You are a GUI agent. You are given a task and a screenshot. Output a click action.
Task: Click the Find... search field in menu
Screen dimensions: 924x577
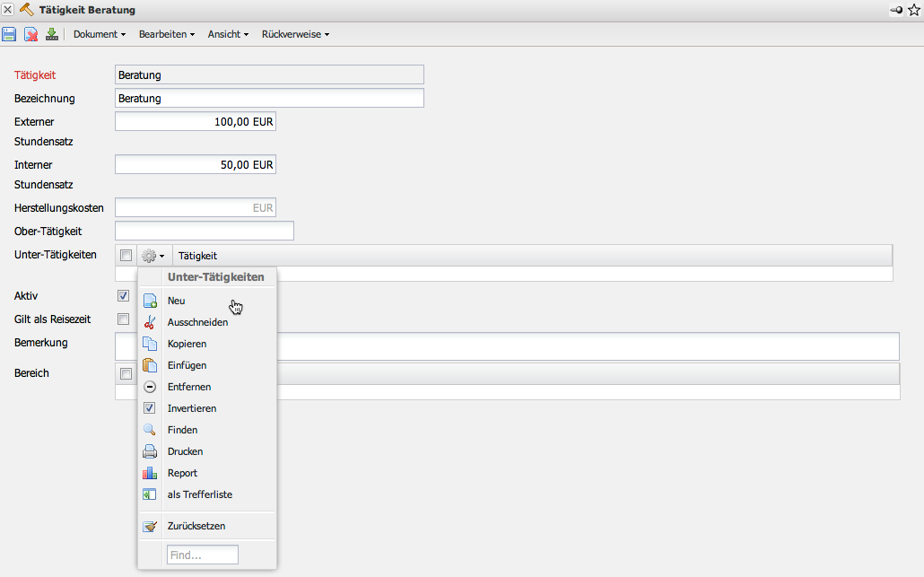click(x=203, y=555)
